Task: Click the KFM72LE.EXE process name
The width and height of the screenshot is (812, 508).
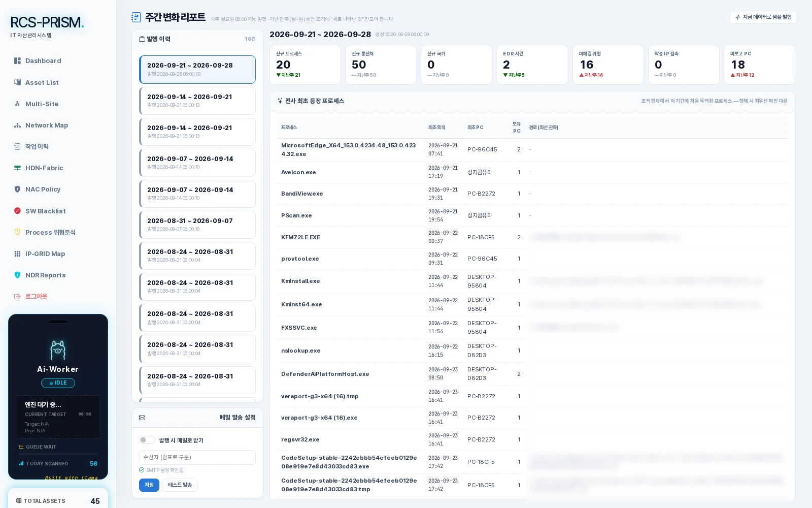Action: coord(300,238)
